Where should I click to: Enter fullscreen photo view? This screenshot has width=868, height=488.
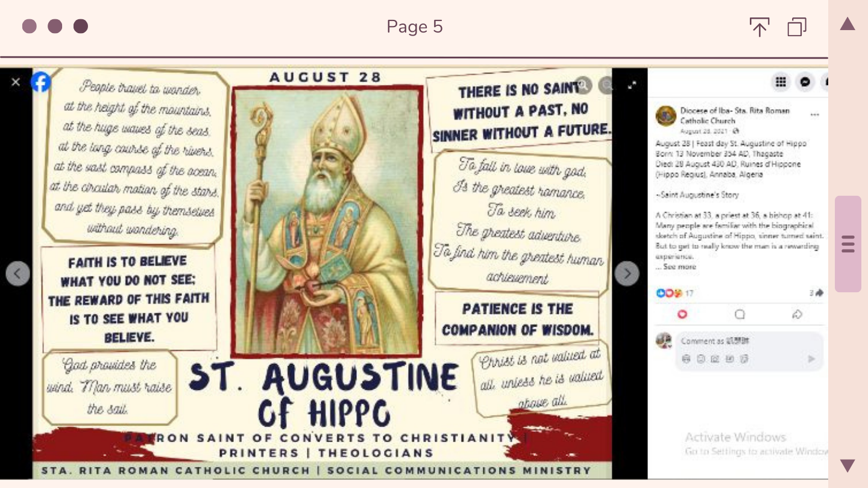click(632, 85)
